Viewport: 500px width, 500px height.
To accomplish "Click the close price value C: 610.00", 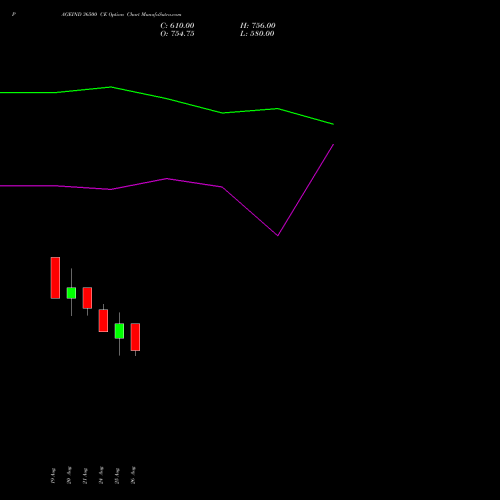I will click(177, 26).
